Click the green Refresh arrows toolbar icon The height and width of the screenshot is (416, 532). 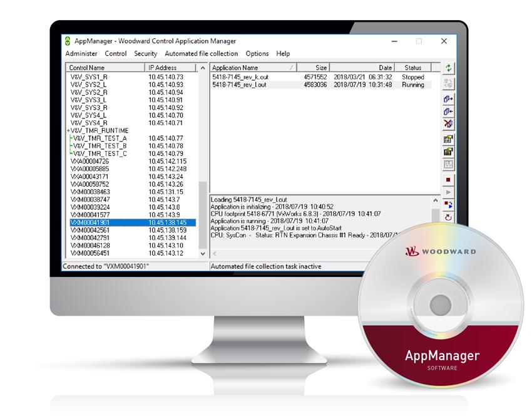(449, 68)
